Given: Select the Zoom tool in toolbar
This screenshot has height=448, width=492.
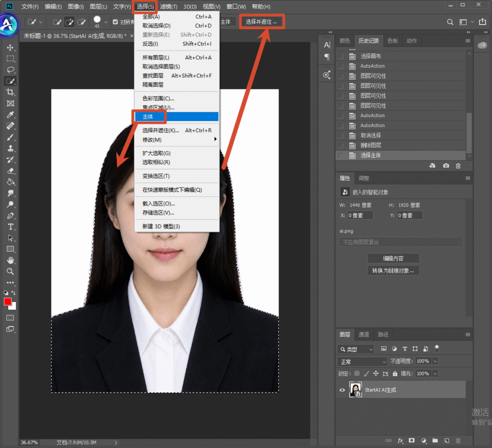Looking at the screenshot, I should (11, 271).
